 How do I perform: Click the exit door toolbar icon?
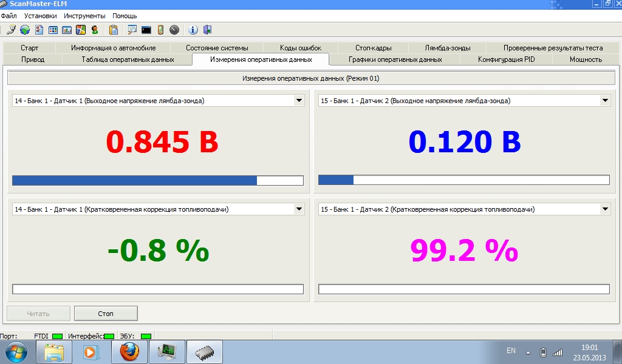(207, 29)
